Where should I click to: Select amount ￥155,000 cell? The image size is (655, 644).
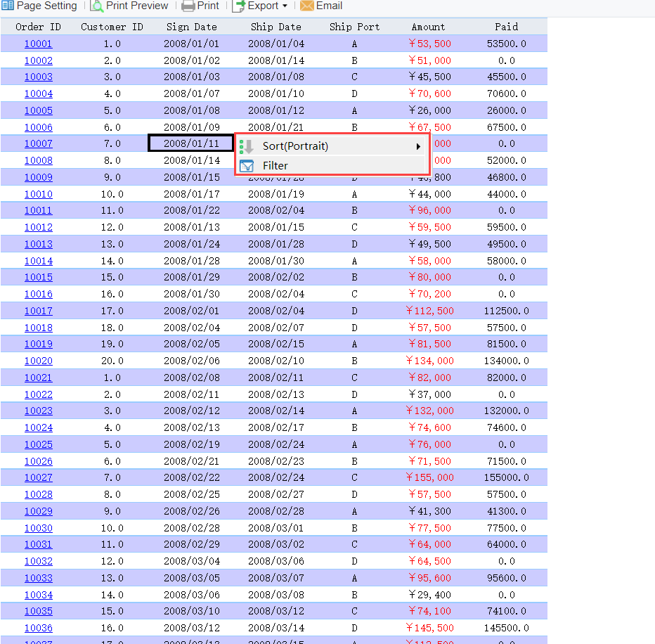coord(429,477)
